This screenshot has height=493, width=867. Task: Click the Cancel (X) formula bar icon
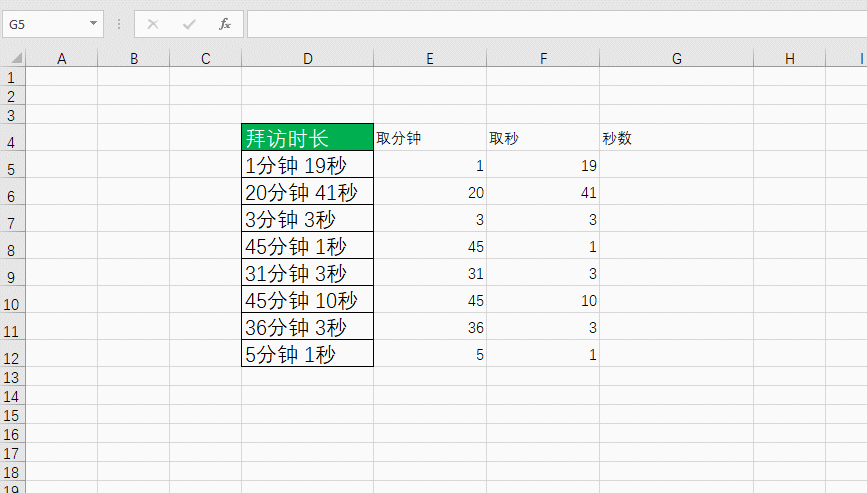tap(153, 24)
